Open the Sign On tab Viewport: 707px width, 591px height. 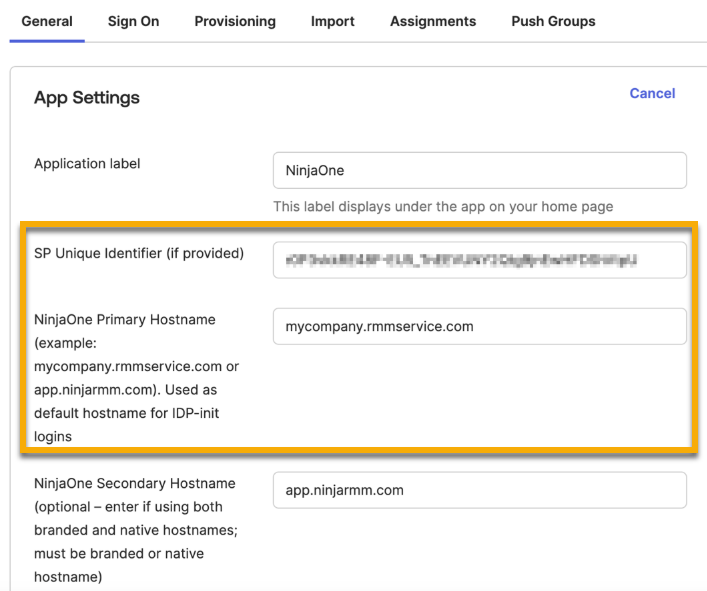(133, 21)
